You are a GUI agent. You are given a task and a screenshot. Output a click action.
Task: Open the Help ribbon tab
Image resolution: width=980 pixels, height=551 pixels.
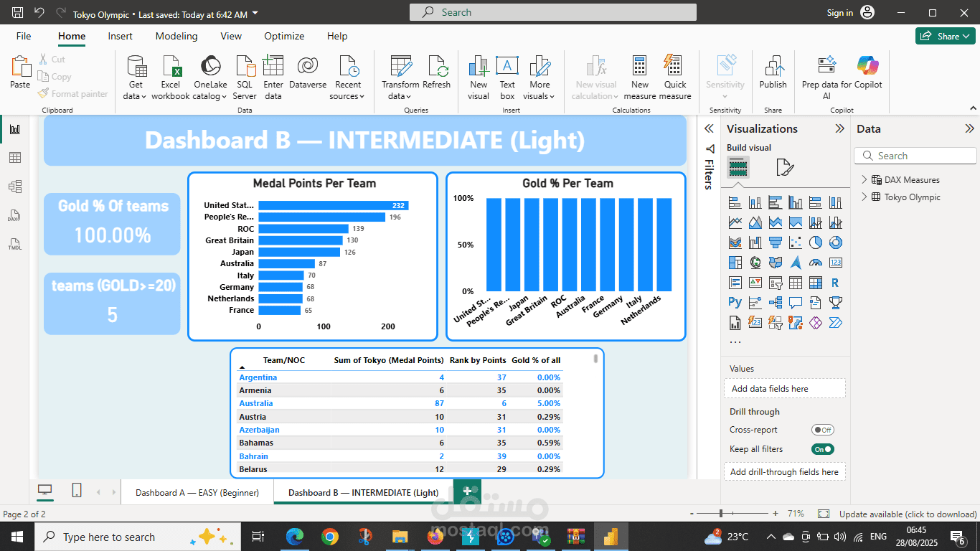337,36
